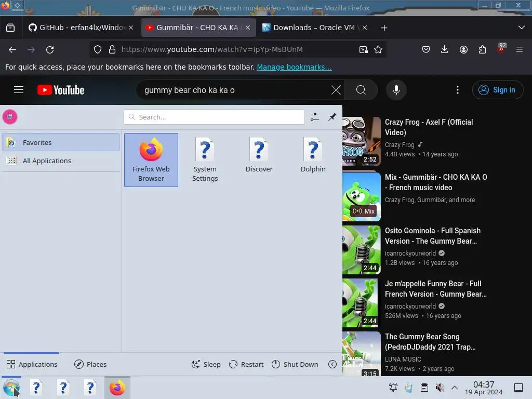Switch to GitHub erfan4lx tab

82,28
